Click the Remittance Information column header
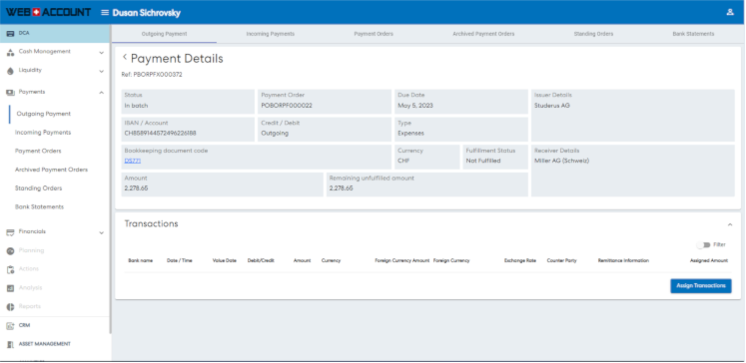Image resolution: width=746 pixels, height=363 pixels. 623,261
